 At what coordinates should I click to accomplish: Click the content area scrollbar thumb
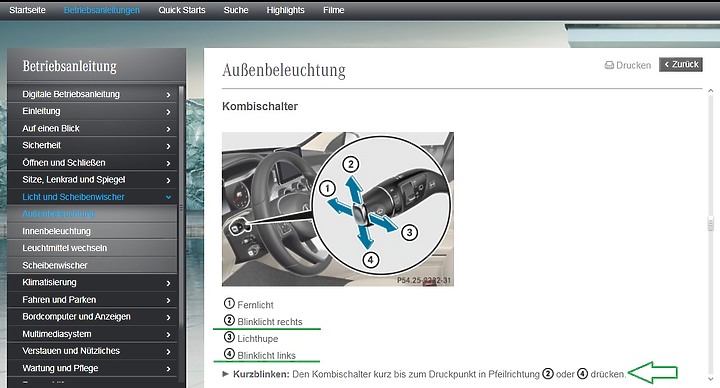coord(710,224)
